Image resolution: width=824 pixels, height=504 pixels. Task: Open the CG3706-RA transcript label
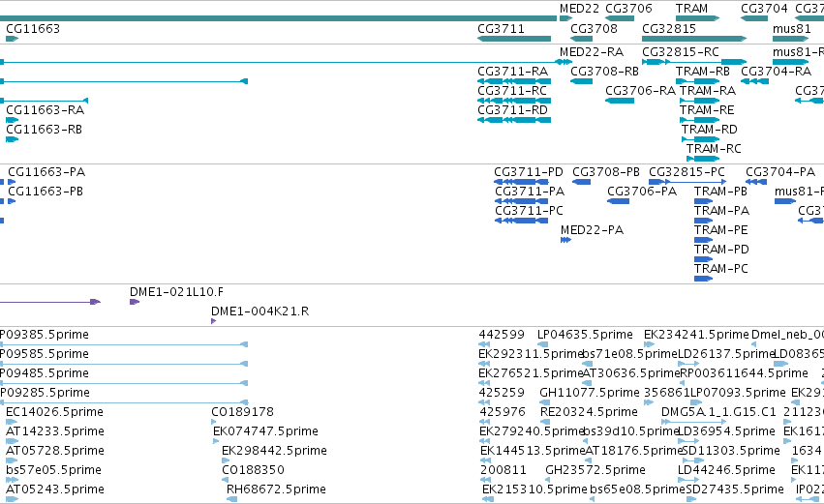pos(640,91)
